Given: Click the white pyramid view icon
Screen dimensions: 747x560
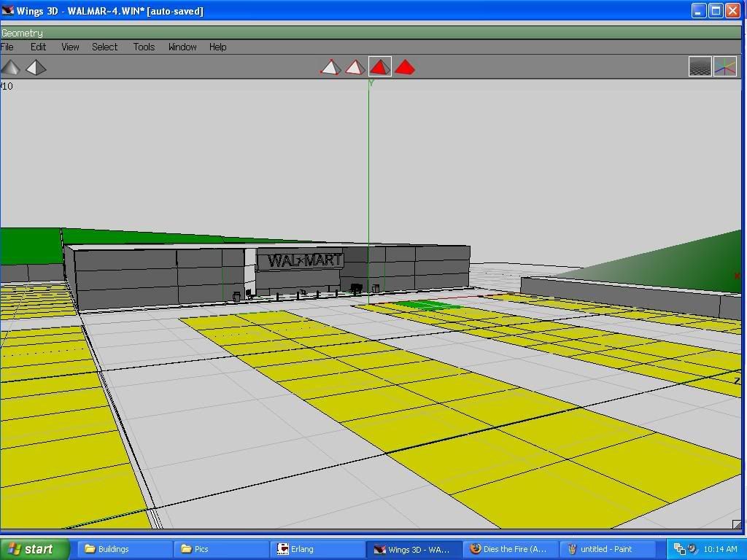Looking at the screenshot, I should point(36,67).
